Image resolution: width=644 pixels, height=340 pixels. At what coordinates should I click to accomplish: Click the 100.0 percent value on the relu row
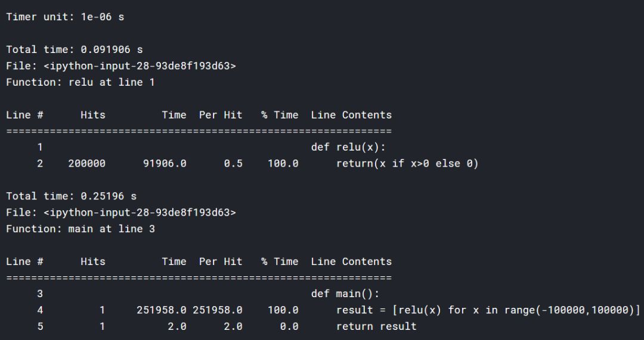click(283, 163)
